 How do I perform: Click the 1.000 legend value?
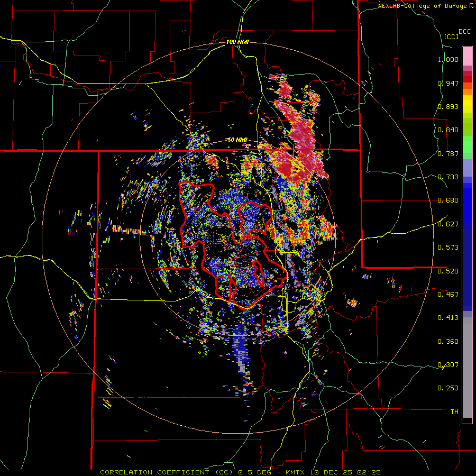pyautogui.click(x=448, y=59)
